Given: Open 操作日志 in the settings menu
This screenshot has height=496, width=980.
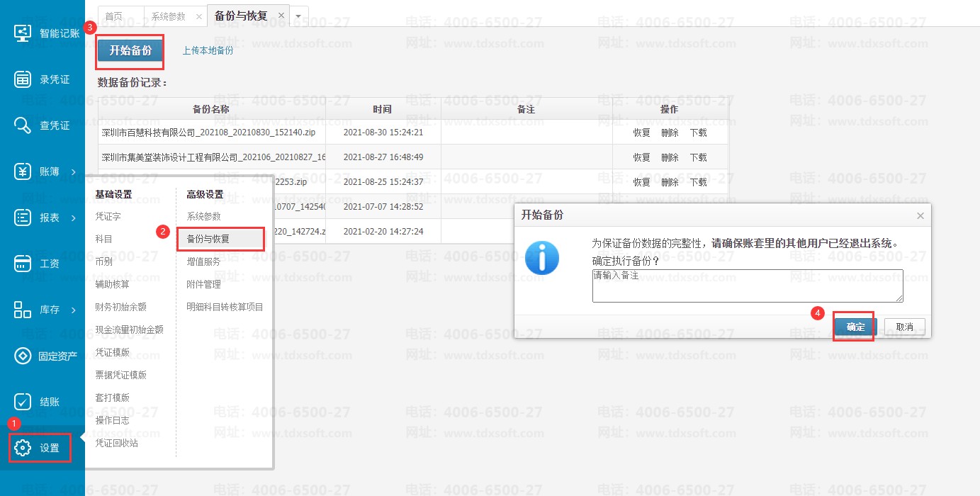Looking at the screenshot, I should [112, 420].
